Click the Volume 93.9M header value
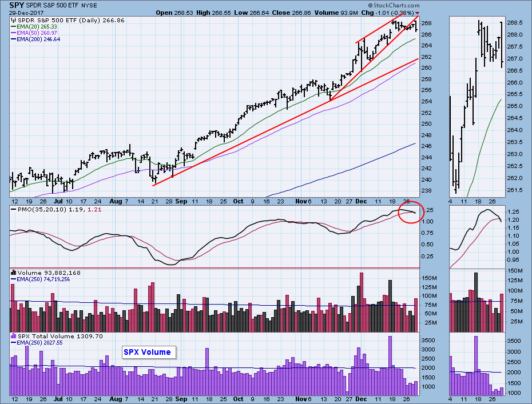 (x=336, y=13)
